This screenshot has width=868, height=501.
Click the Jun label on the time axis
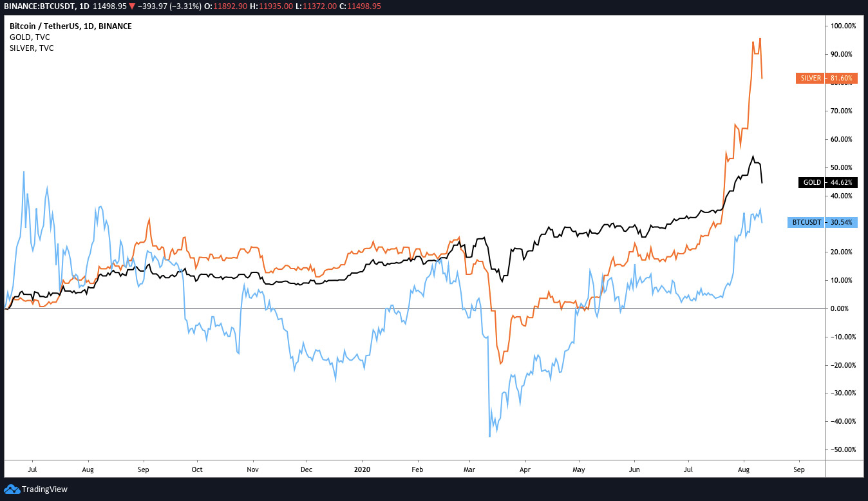coord(634,469)
